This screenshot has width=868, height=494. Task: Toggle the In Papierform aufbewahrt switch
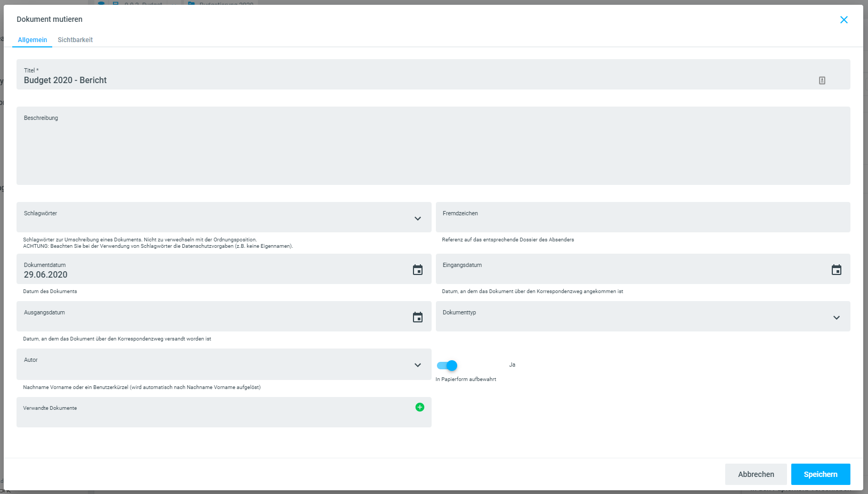(447, 366)
